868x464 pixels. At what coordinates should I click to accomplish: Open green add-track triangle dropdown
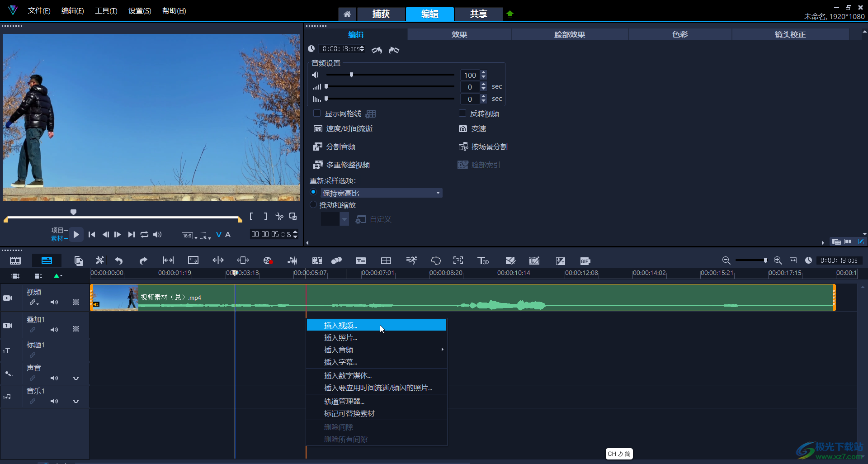pos(58,275)
